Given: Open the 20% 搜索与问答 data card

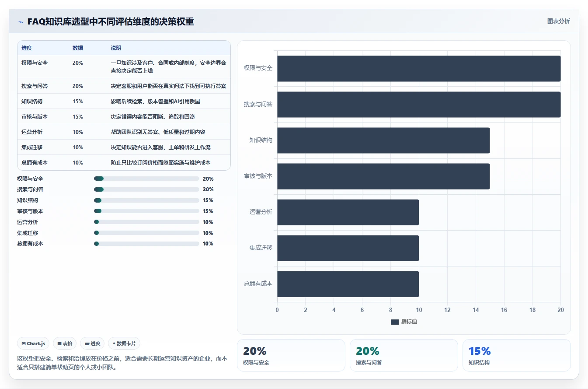Looking at the screenshot, I should 404,355.
